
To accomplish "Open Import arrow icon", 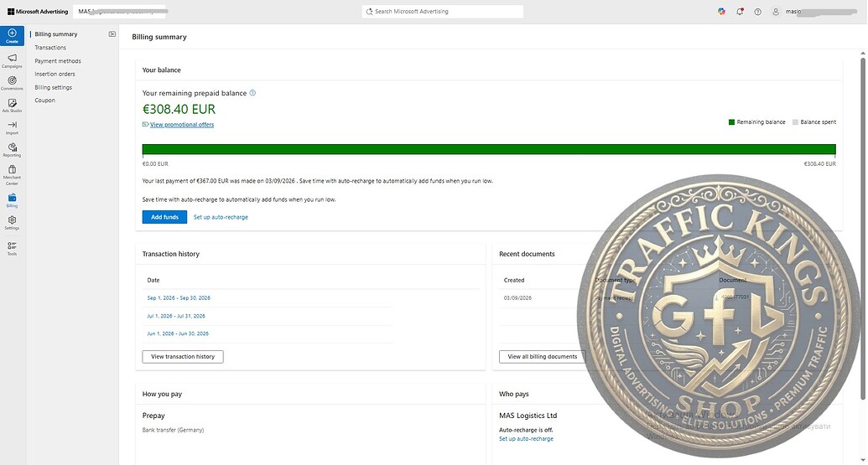I will (x=12, y=125).
